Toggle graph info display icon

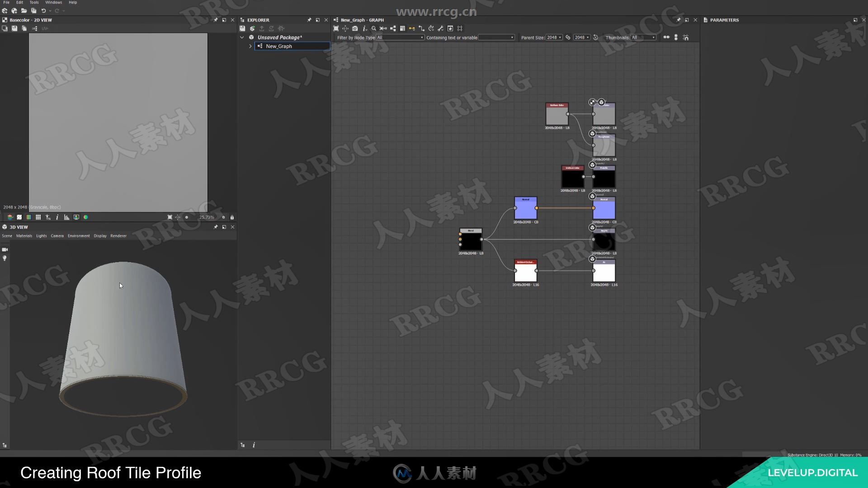coord(364,28)
